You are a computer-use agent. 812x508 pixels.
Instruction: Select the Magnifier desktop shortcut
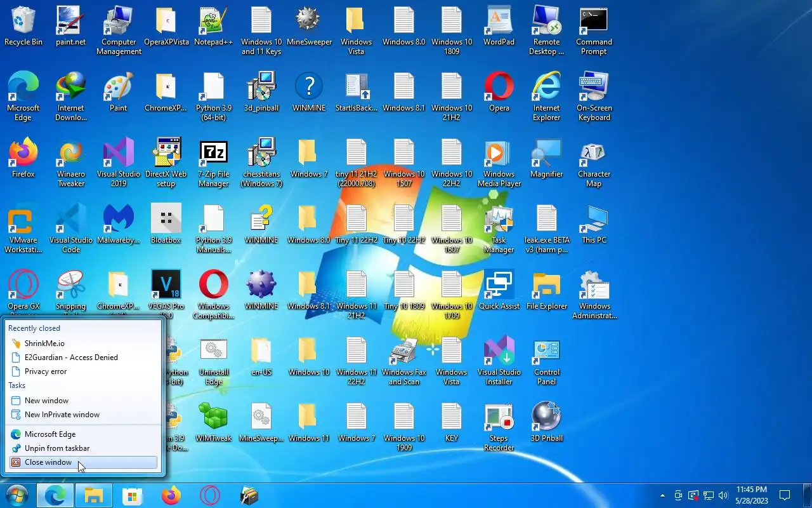click(547, 159)
